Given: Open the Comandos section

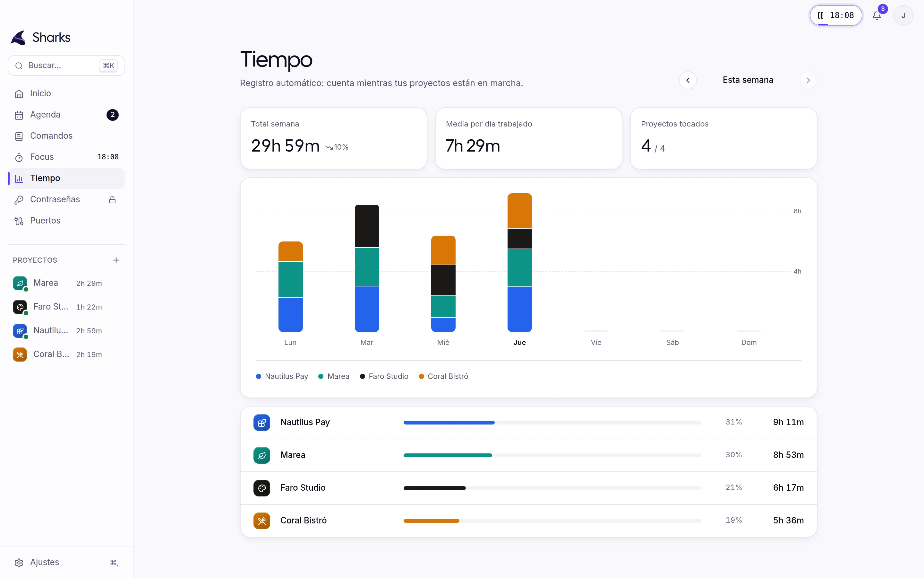Looking at the screenshot, I should 66,136.
